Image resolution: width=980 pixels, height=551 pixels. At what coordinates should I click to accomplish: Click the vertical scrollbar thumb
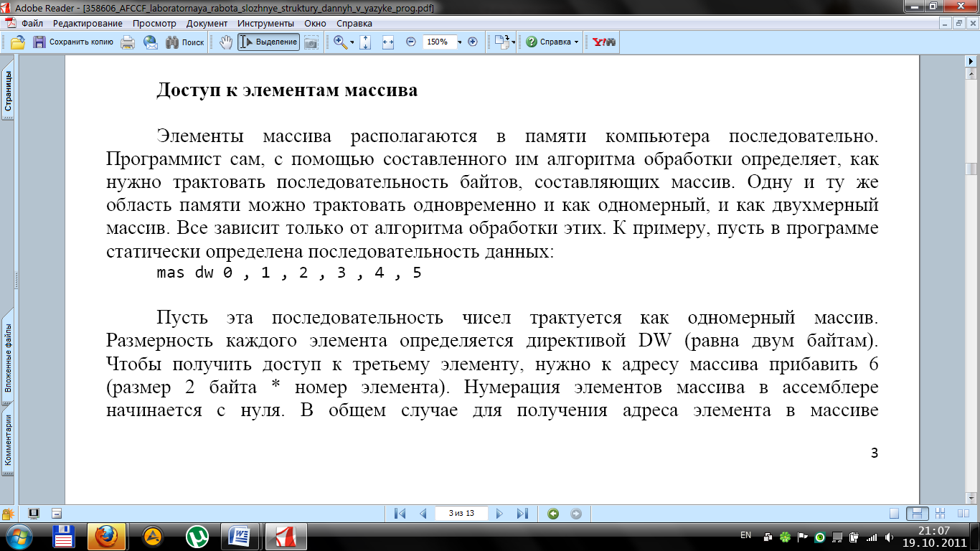971,169
